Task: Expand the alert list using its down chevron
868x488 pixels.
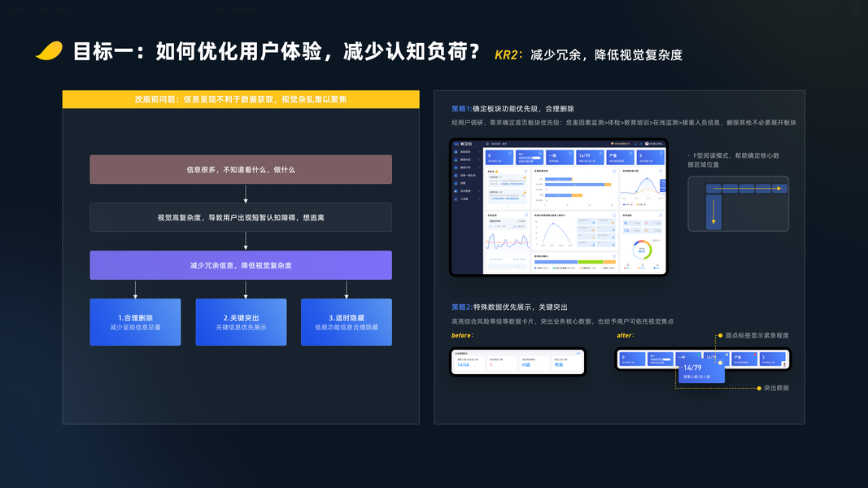Action: pos(508,207)
